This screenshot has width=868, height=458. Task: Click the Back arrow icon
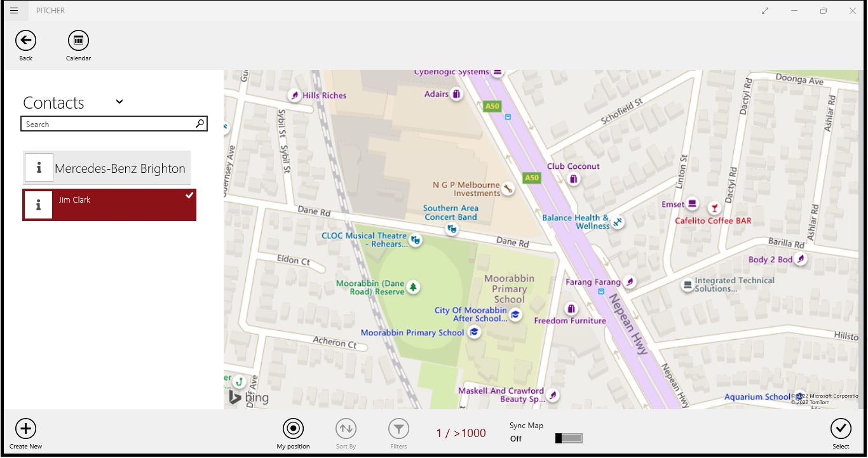[25, 41]
